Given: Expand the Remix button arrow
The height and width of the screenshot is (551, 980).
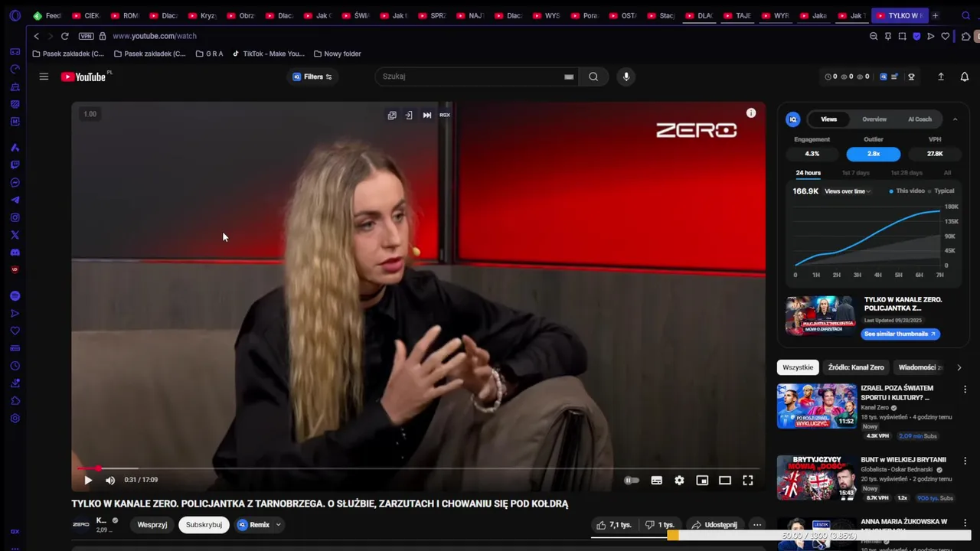Looking at the screenshot, I should [x=279, y=525].
